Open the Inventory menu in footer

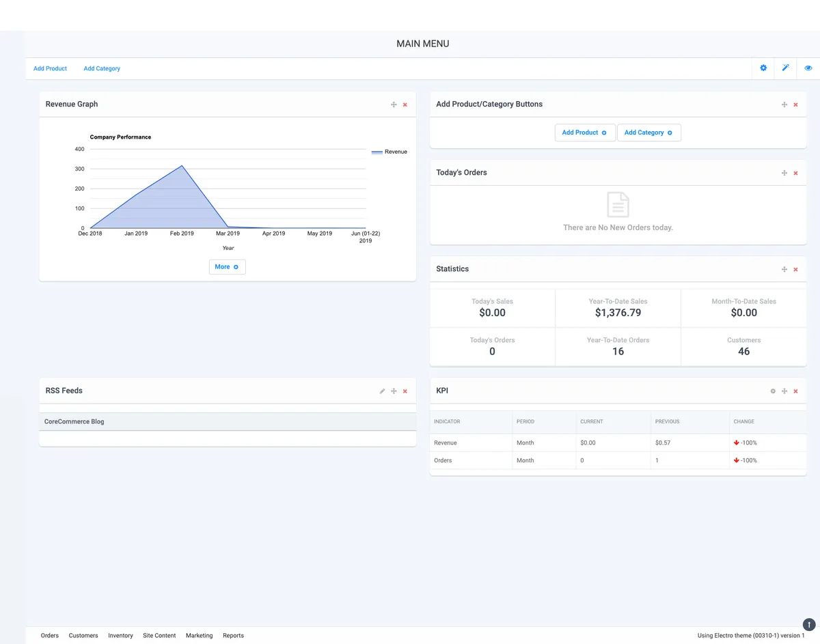point(120,636)
